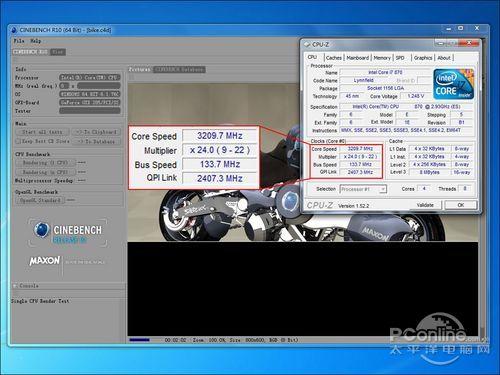Screen dimensions: 500x375
Task: Click the Intel Core i7 badge logo
Action: (453, 84)
